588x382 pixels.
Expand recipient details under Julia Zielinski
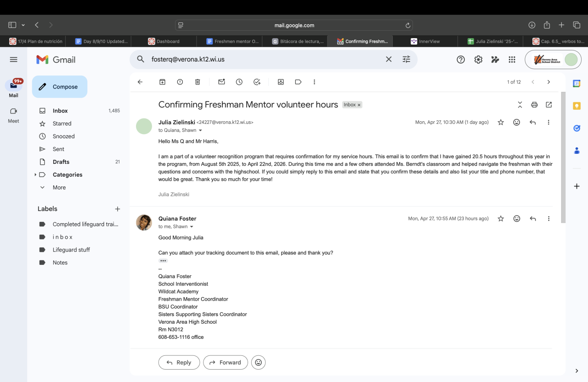[200, 130]
